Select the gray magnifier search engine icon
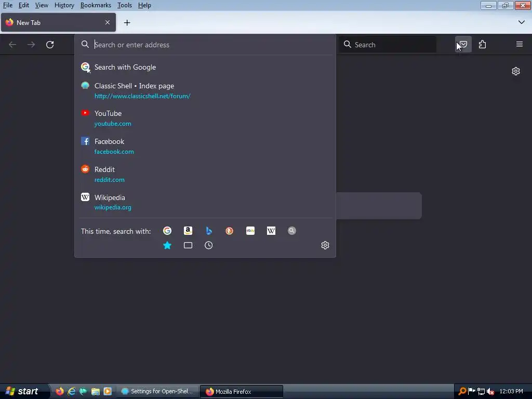The image size is (532, 399). pos(292,231)
